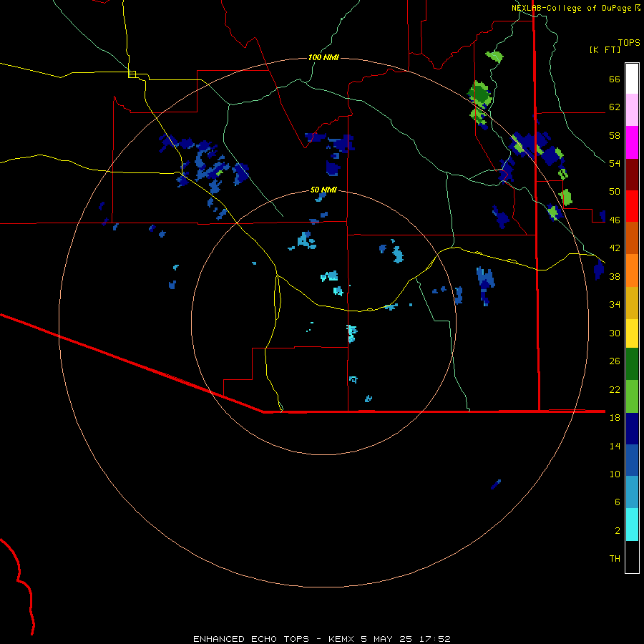Click the 62 legend value
Viewport: 644px width, 644px height.
[x=615, y=107]
